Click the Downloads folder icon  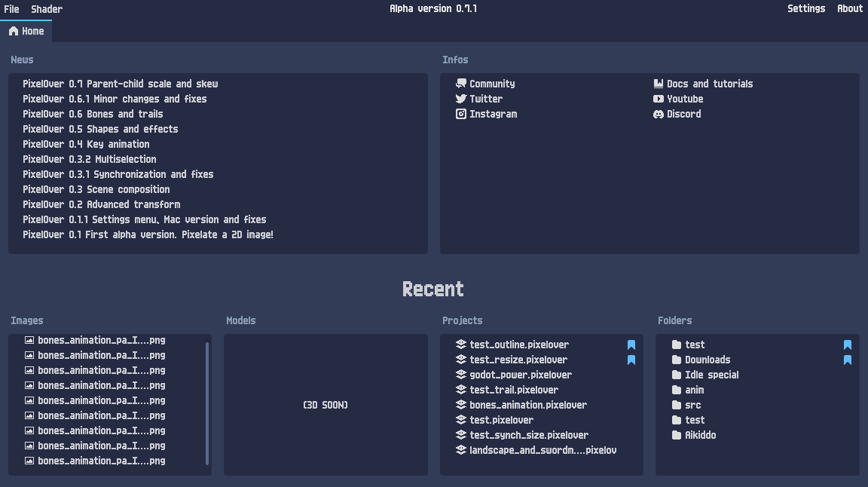click(x=677, y=360)
